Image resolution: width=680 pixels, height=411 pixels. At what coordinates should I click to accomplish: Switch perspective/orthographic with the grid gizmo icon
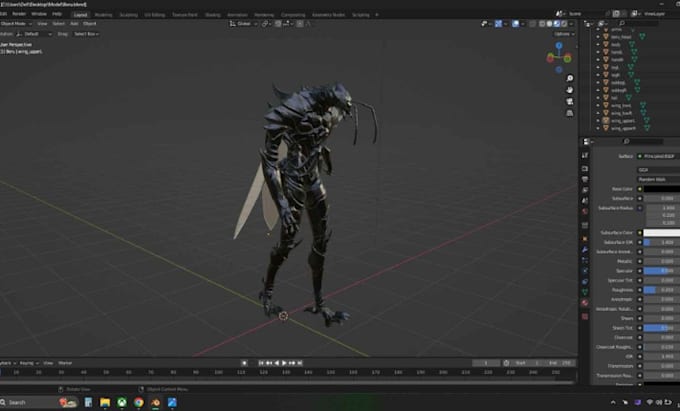tap(570, 113)
